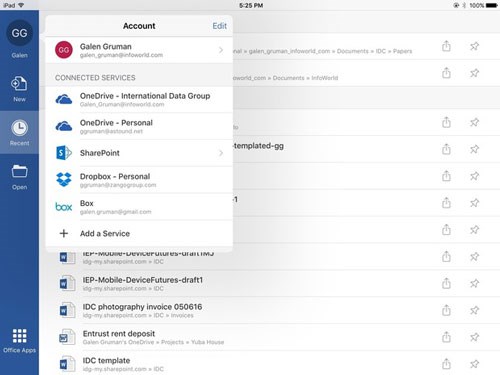This screenshot has height=375, width=500.
Task: Click Word icon of IDC template
Action: (x=67, y=364)
